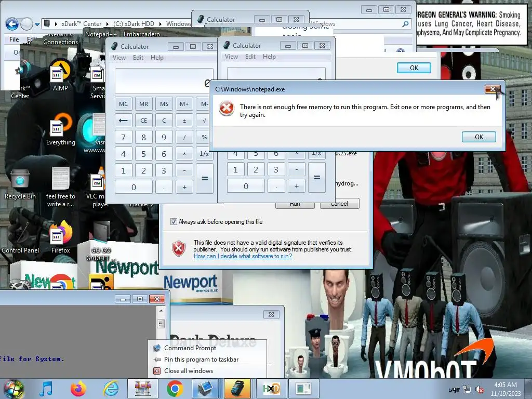532x399 pixels.
Task: Launch the music note app from taskbar
Action: click(x=46, y=389)
